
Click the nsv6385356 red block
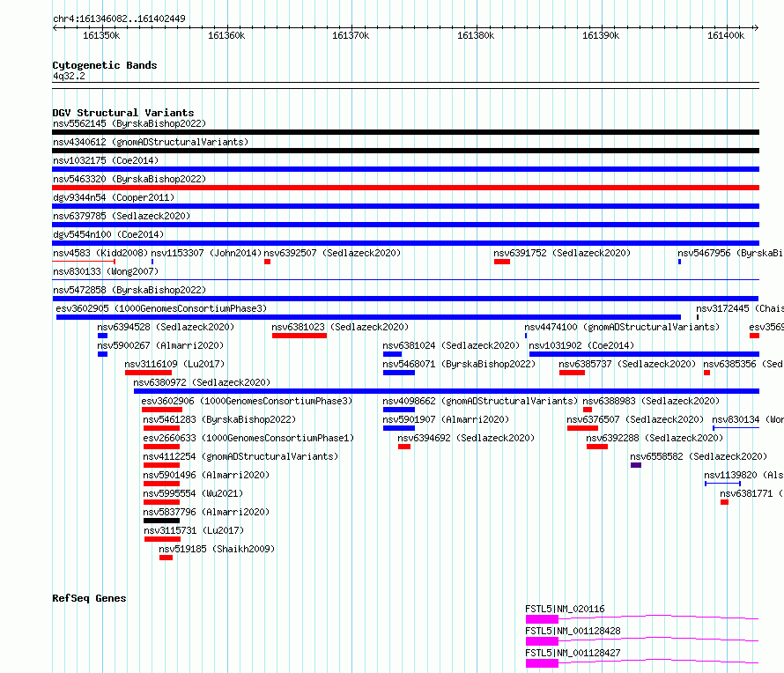pyautogui.click(x=707, y=373)
